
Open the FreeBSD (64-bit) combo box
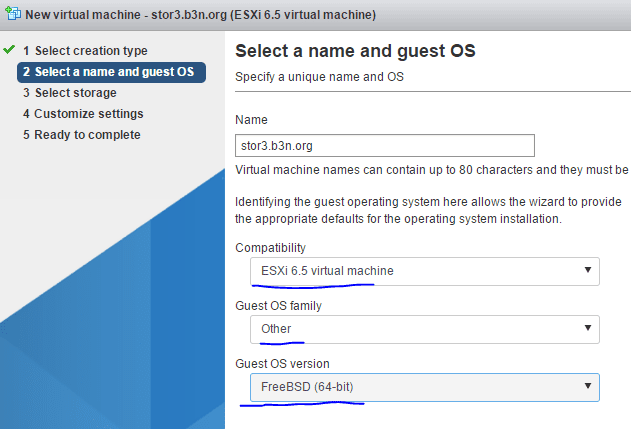(425, 387)
